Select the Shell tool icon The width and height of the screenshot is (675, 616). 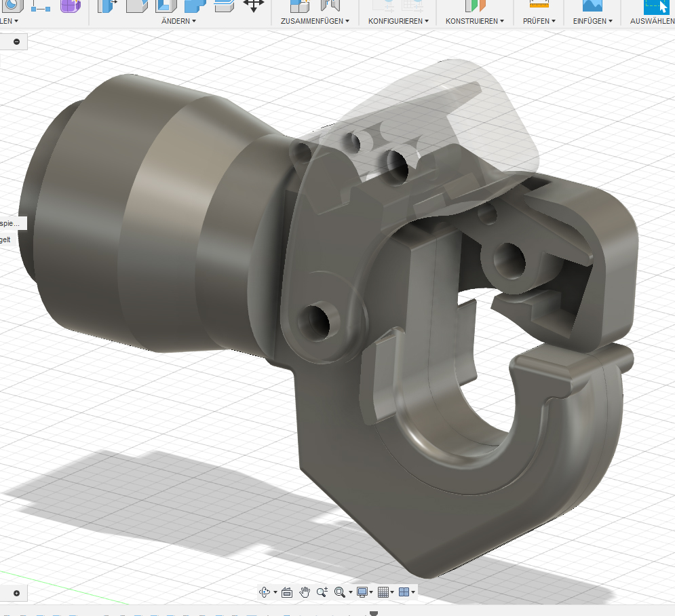click(x=166, y=5)
